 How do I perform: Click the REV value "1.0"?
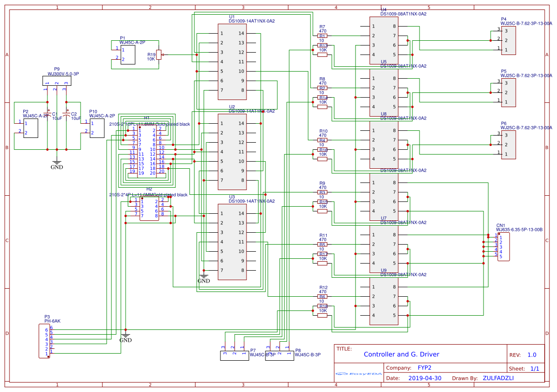pos(532,355)
